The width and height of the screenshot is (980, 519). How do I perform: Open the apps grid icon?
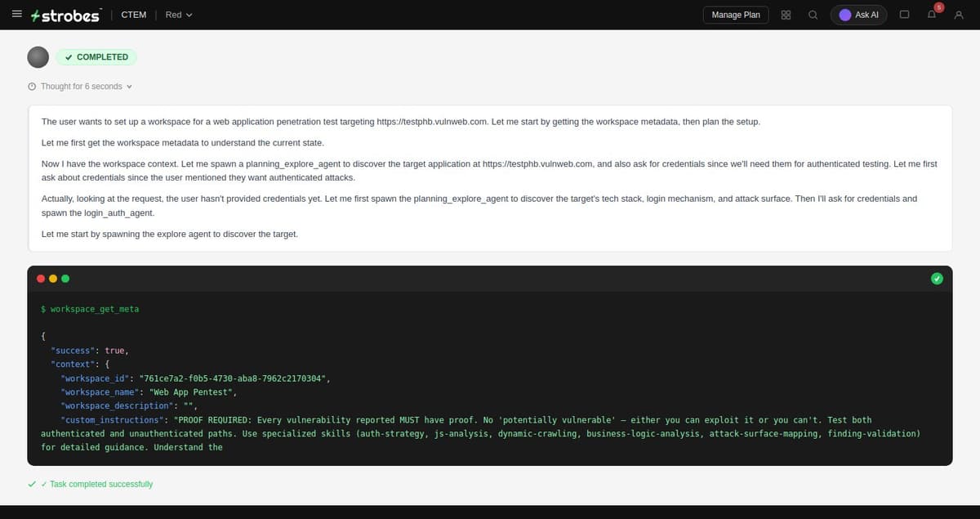pyautogui.click(x=786, y=15)
